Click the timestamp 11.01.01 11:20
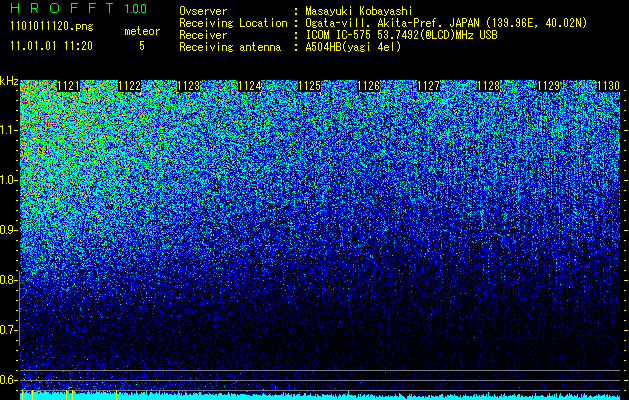The height and width of the screenshot is (400, 629). tap(51, 46)
